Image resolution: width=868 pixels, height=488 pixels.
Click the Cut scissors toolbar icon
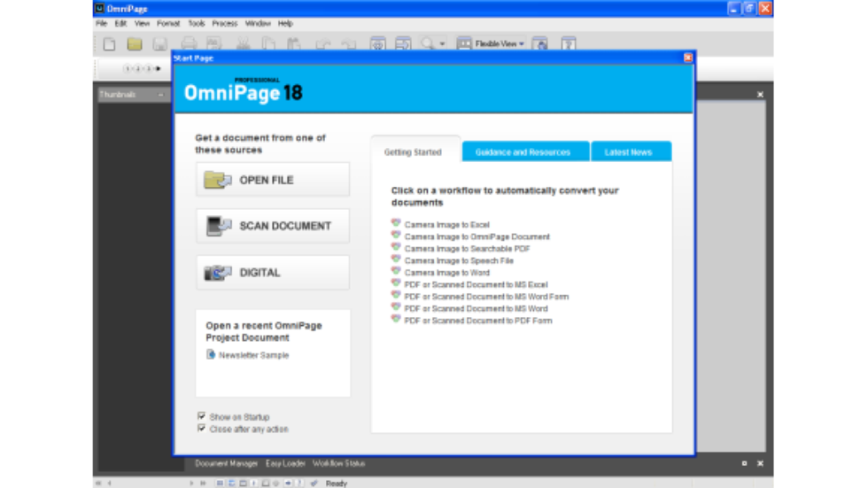click(x=243, y=43)
